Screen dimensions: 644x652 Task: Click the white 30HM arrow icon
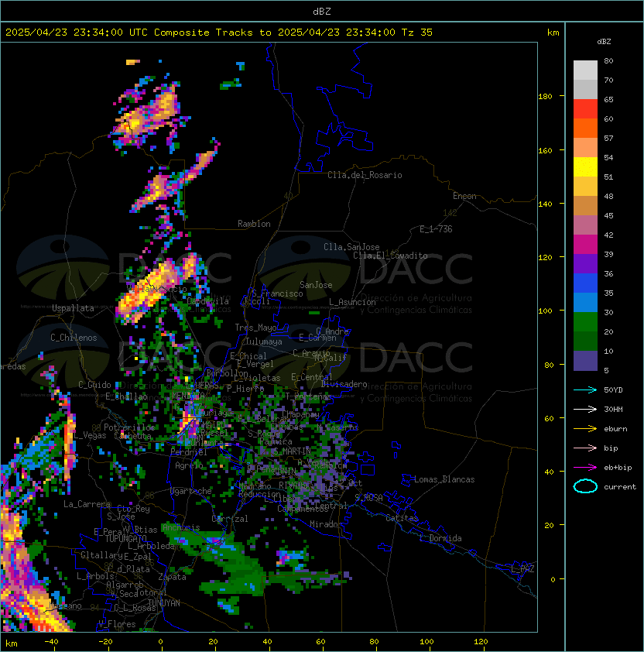585,409
